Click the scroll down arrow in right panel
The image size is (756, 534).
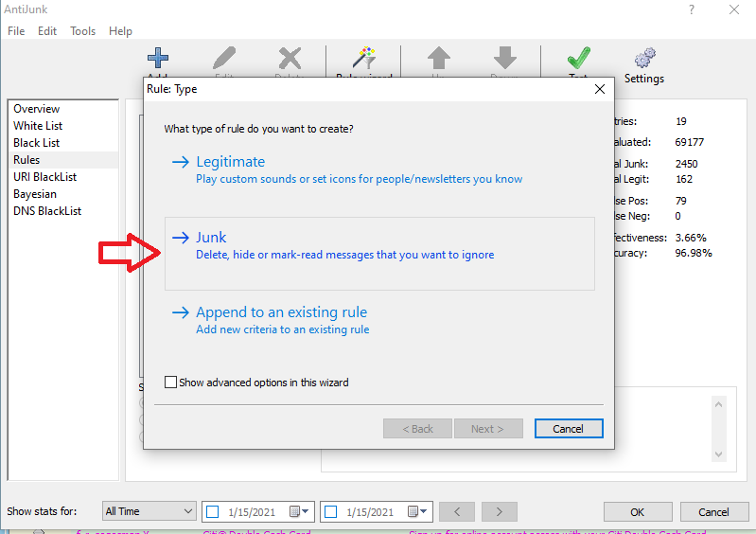coord(718,454)
